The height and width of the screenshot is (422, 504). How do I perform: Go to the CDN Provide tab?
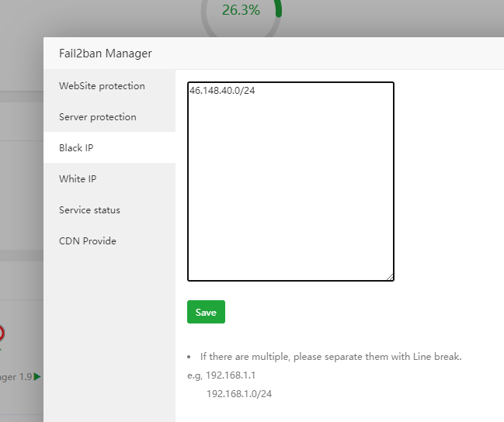coord(109,241)
